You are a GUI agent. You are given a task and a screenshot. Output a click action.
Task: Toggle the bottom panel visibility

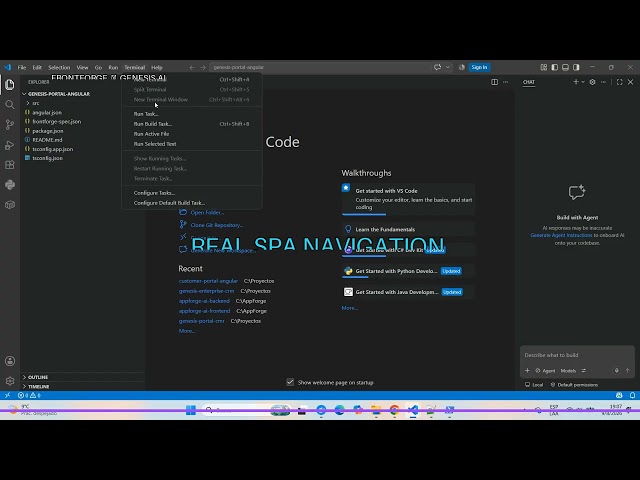point(565,67)
